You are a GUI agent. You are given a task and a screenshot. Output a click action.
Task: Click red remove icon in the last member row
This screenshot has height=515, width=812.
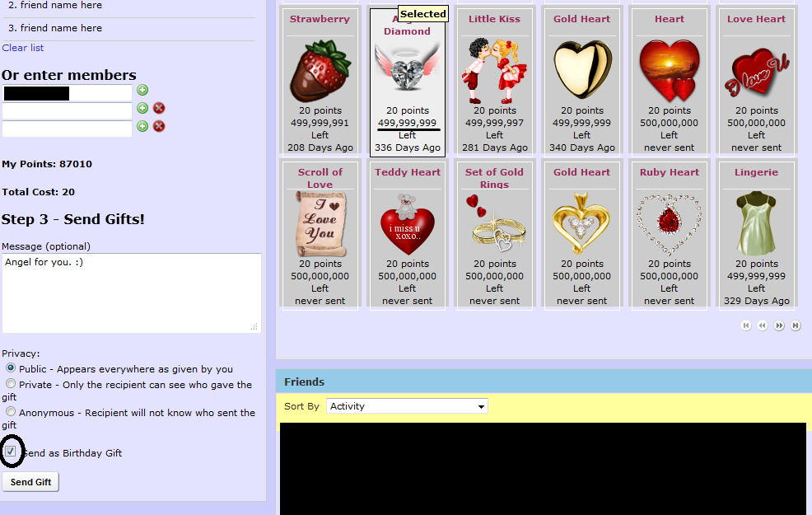tap(159, 126)
